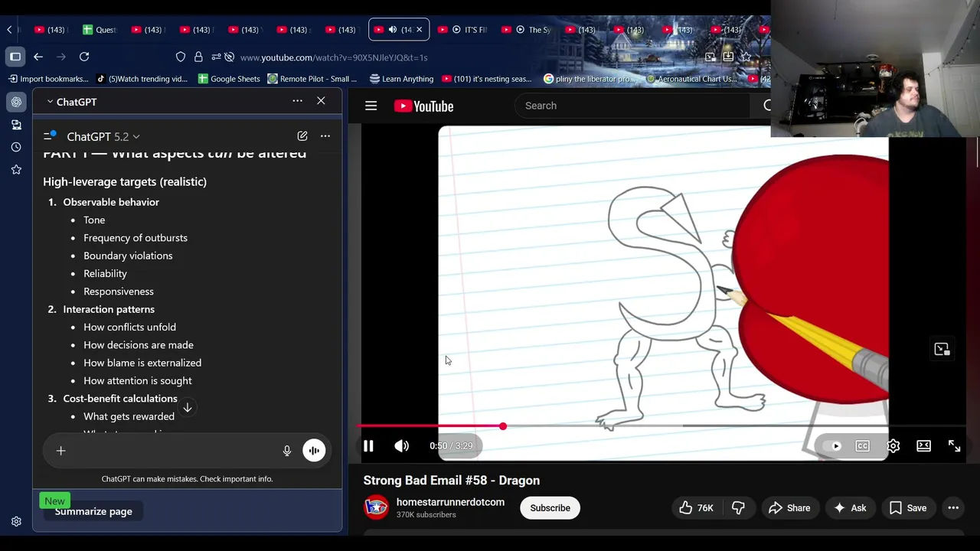Launch ChatGPT voice mode button
Image resolution: width=980 pixels, height=551 pixels.
[314, 451]
